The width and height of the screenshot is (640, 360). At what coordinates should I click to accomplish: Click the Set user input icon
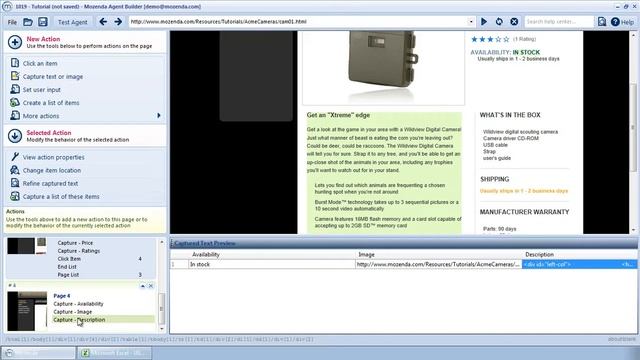15,89
